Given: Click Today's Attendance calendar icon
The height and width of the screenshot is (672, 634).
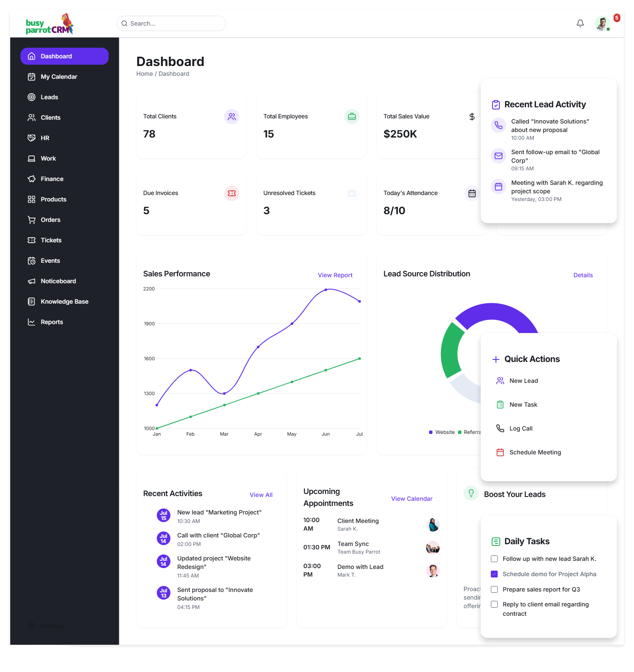Looking at the screenshot, I should click(x=472, y=193).
